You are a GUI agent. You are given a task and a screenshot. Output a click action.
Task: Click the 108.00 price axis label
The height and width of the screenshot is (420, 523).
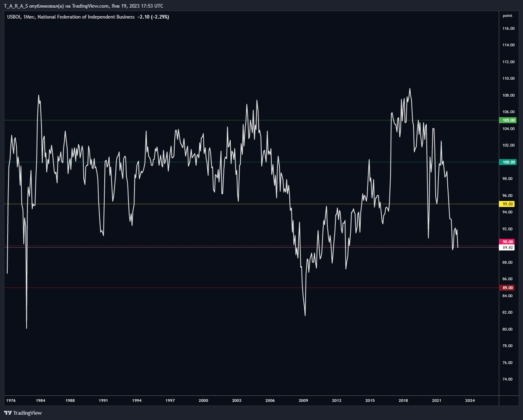pyautogui.click(x=509, y=95)
